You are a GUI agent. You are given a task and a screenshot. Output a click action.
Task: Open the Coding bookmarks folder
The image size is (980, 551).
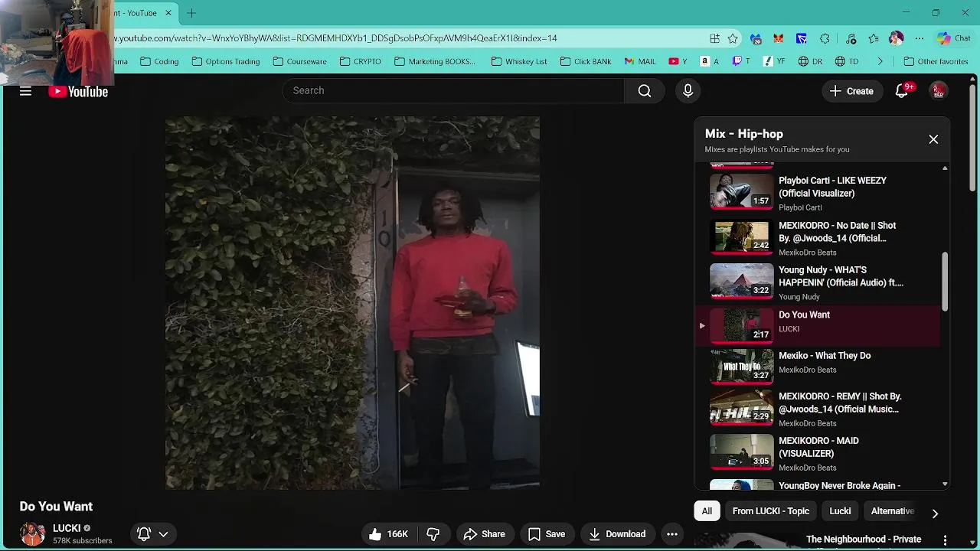[x=159, y=61]
